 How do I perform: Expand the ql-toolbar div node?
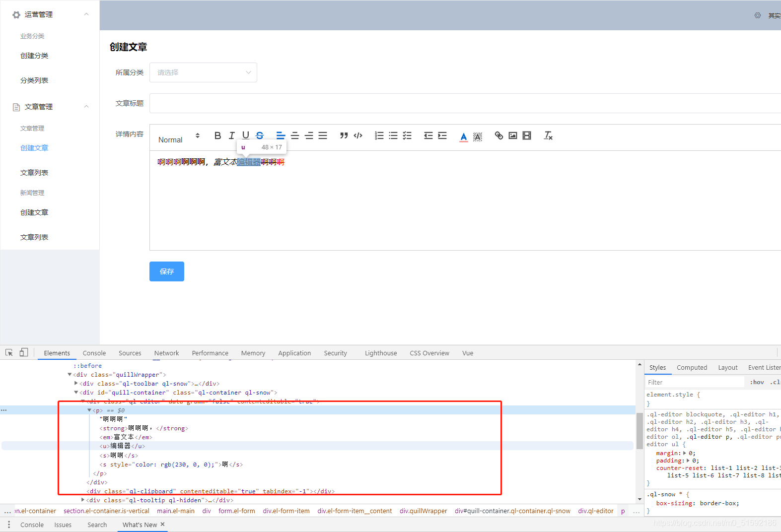[x=76, y=384]
